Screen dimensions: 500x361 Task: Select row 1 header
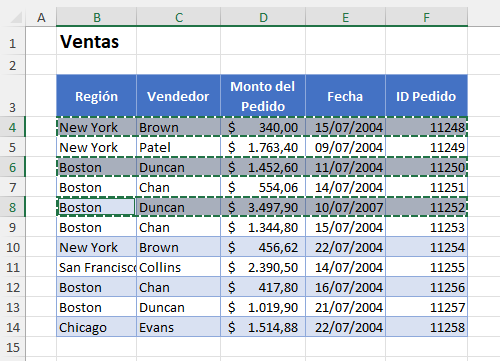click(x=13, y=41)
